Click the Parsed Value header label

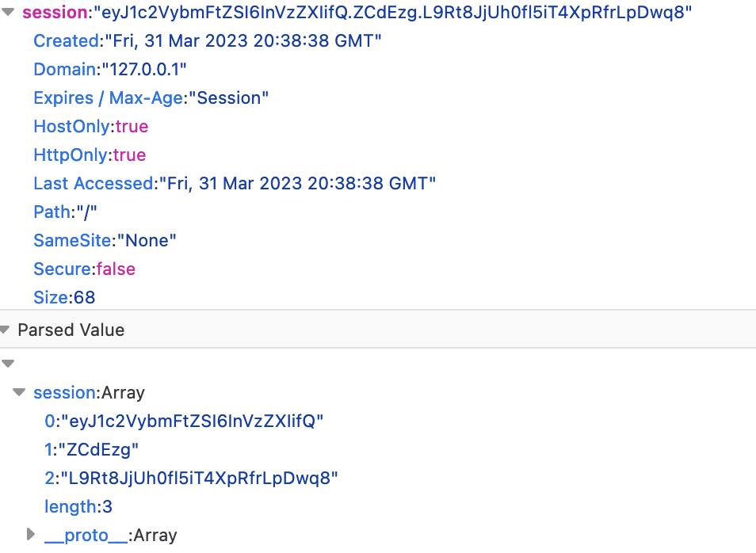(71, 330)
